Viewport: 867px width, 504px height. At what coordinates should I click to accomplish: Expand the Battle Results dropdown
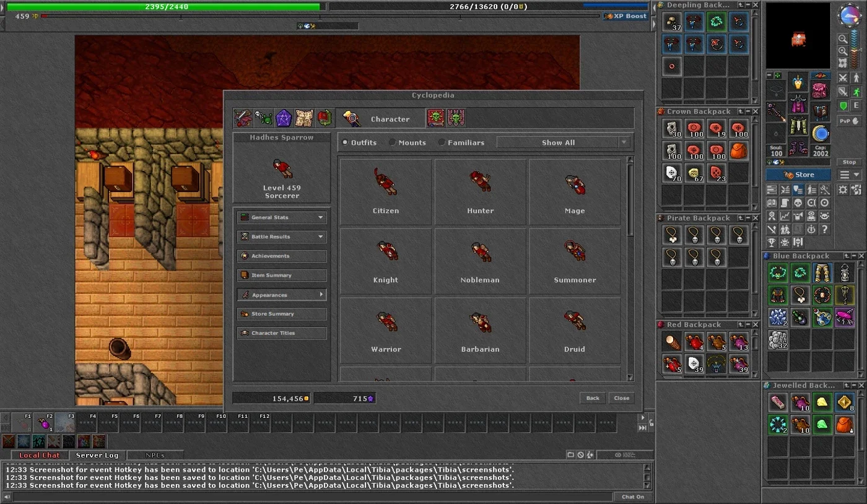(282, 237)
